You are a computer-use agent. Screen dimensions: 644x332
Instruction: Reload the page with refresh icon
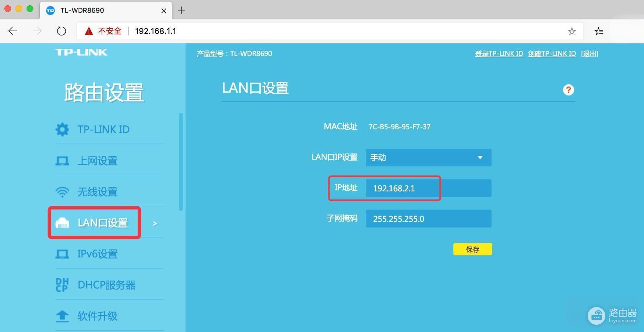click(x=61, y=31)
